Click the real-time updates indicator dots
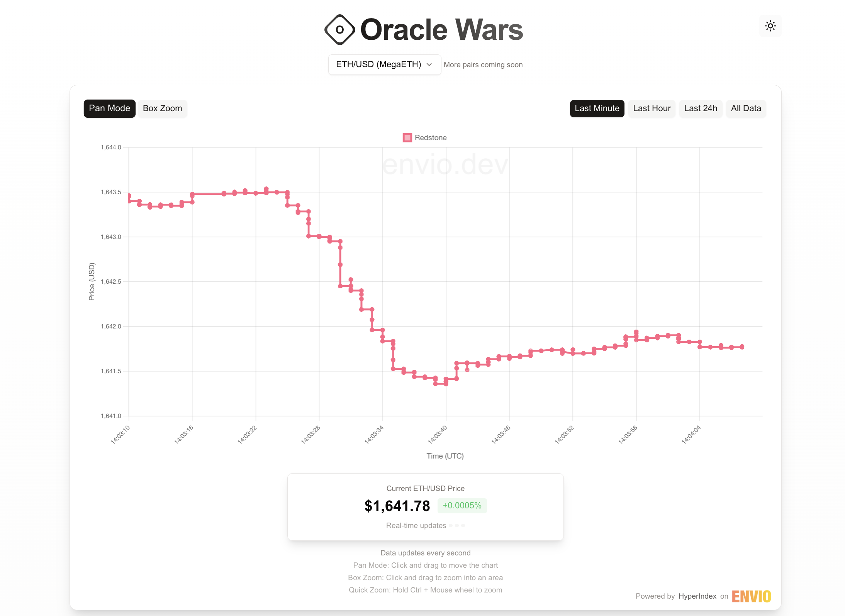The height and width of the screenshot is (616, 845). click(457, 525)
